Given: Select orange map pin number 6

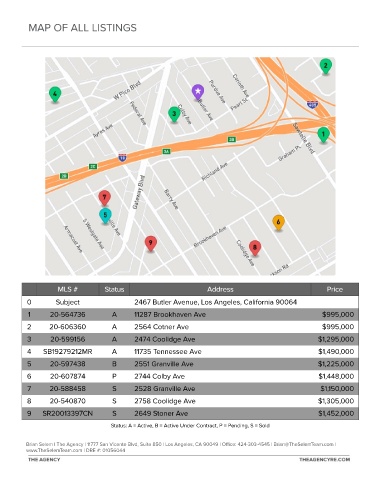Looking at the screenshot, I should 278,223.
